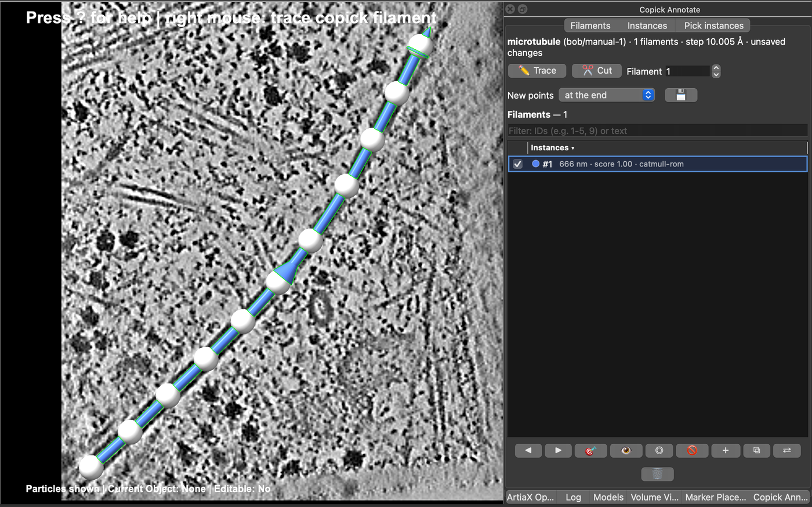812x507 pixels.
Task: Click the dart target icon button
Action: 590,450
